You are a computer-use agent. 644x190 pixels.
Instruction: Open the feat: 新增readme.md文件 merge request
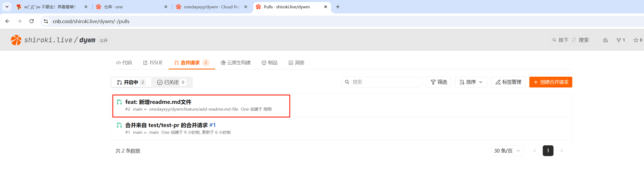[158, 102]
